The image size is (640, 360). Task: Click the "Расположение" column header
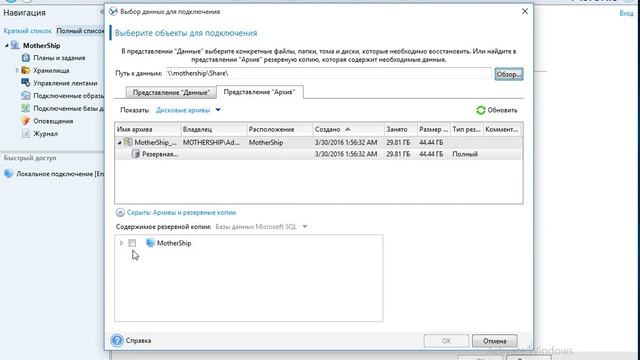click(x=280, y=129)
